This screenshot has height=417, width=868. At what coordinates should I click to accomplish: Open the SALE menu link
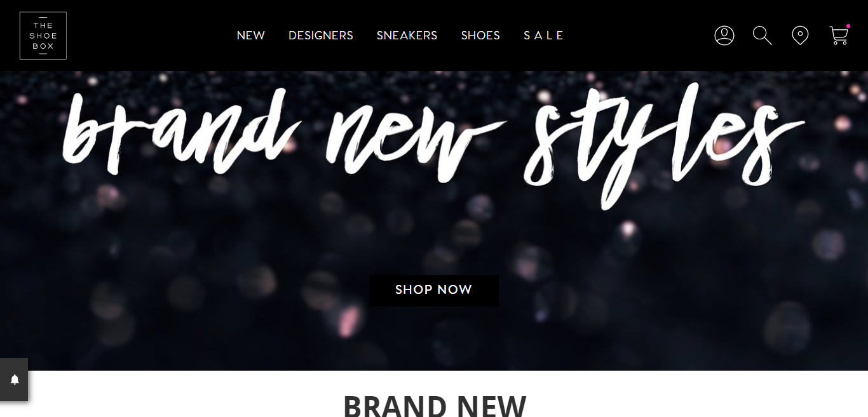tap(544, 36)
